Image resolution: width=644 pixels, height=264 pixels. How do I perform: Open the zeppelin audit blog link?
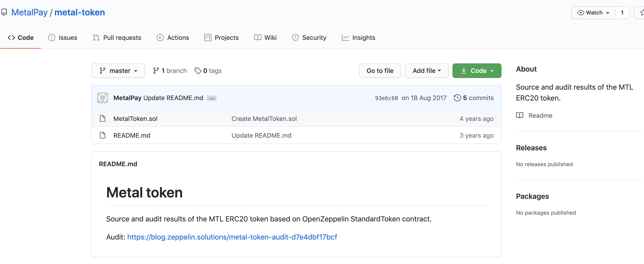point(232,237)
